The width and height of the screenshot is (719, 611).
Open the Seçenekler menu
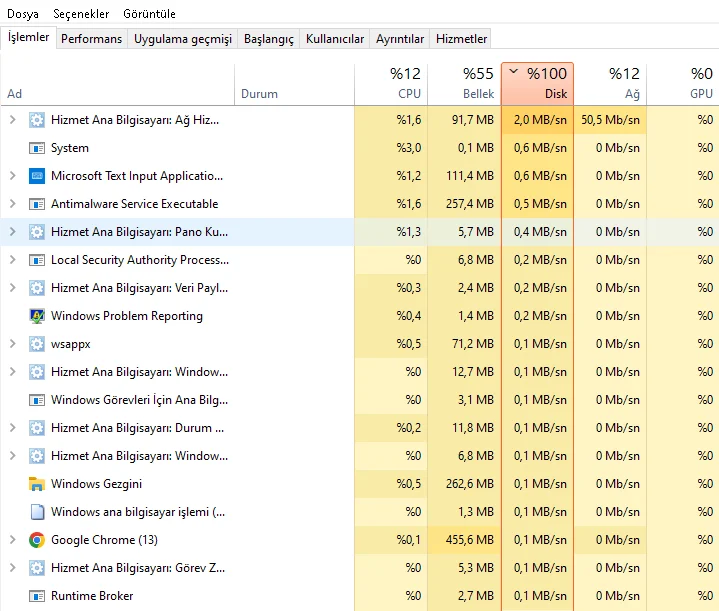click(x=81, y=14)
